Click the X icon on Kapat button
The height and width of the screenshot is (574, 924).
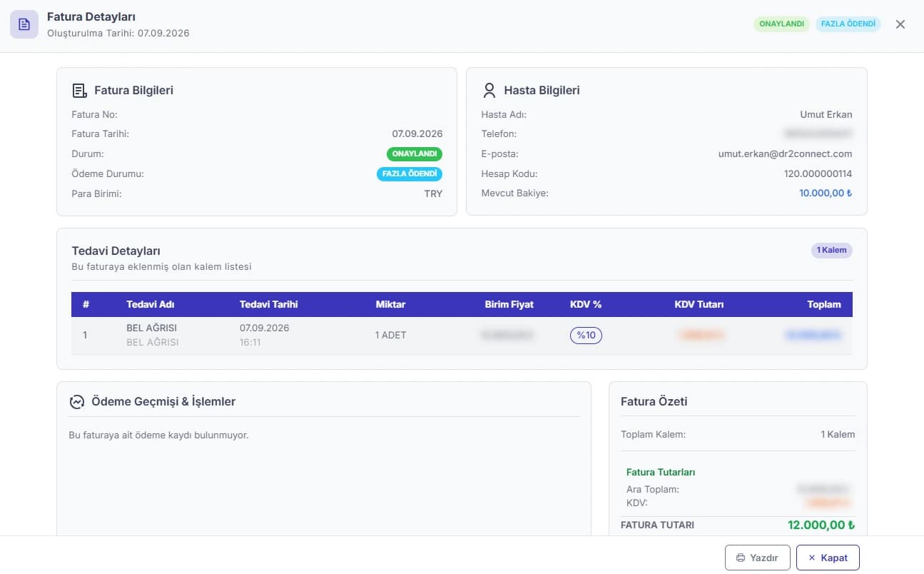click(811, 558)
